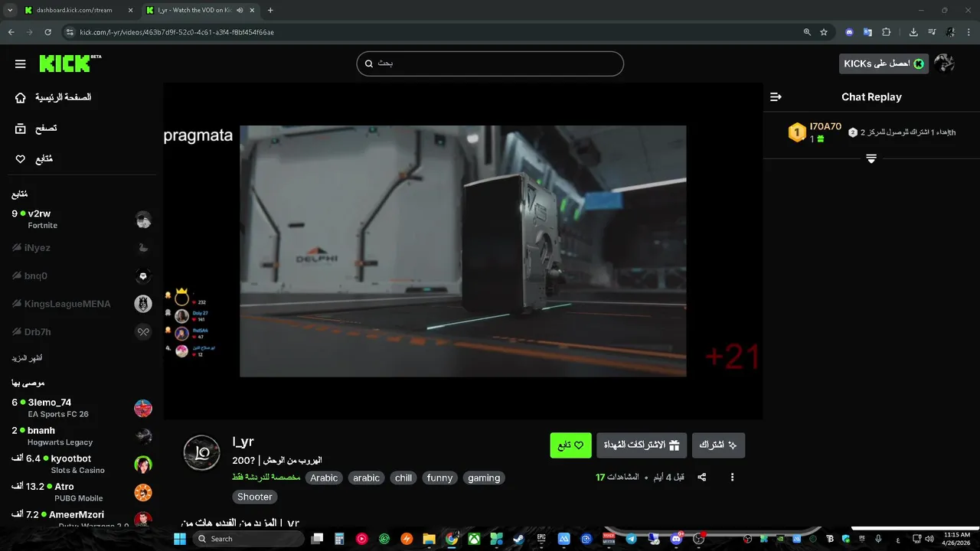Open Steam from the taskbar
The height and width of the screenshot is (551, 980).
click(519, 539)
